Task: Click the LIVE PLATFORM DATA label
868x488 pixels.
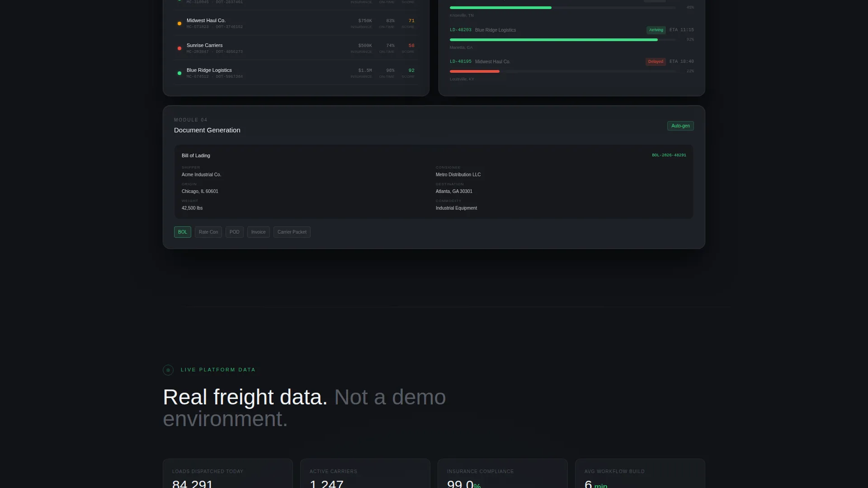Action: [x=218, y=370]
